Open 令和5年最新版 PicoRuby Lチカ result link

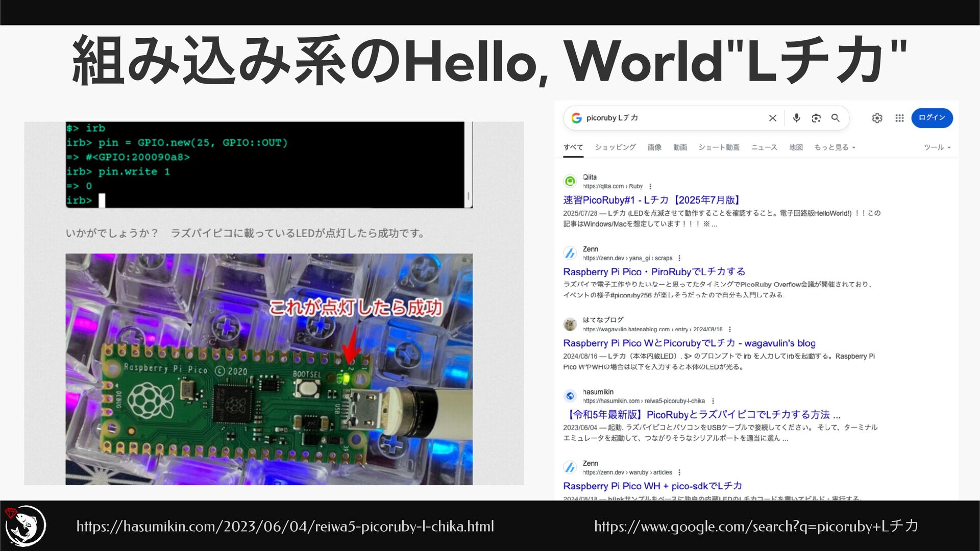pyautogui.click(x=702, y=415)
